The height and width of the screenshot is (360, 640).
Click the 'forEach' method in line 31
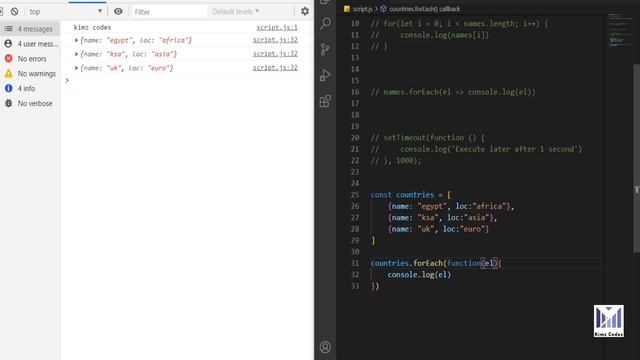point(428,263)
